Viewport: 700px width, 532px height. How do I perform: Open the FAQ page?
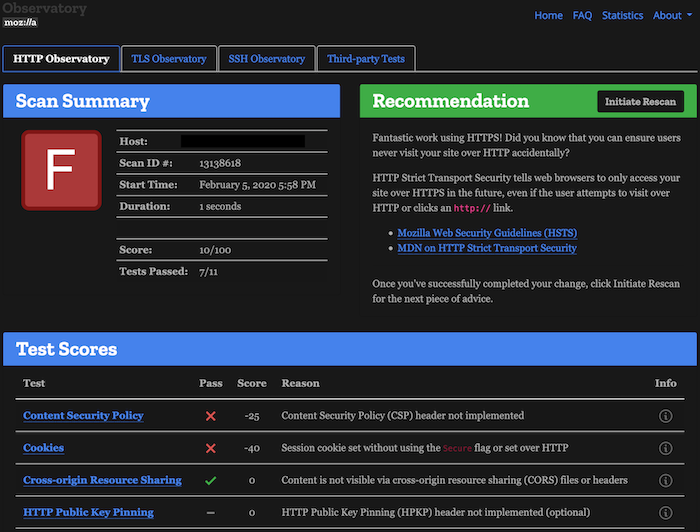click(x=582, y=16)
